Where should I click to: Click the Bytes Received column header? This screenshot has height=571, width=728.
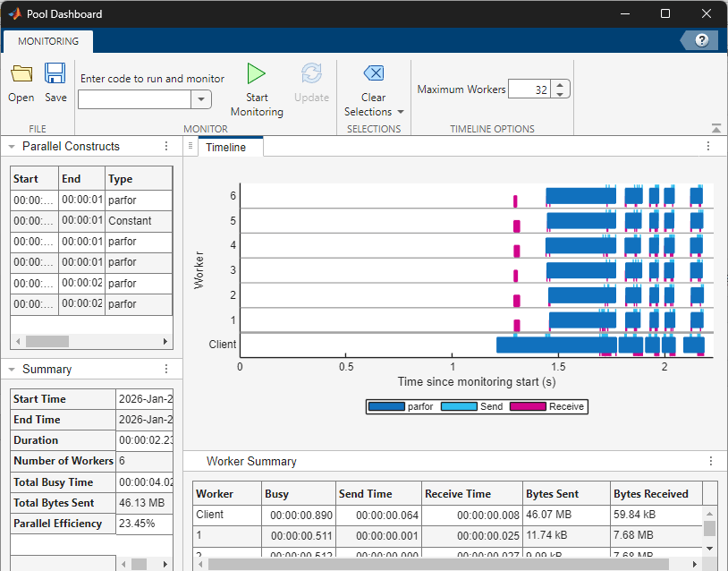click(656, 494)
